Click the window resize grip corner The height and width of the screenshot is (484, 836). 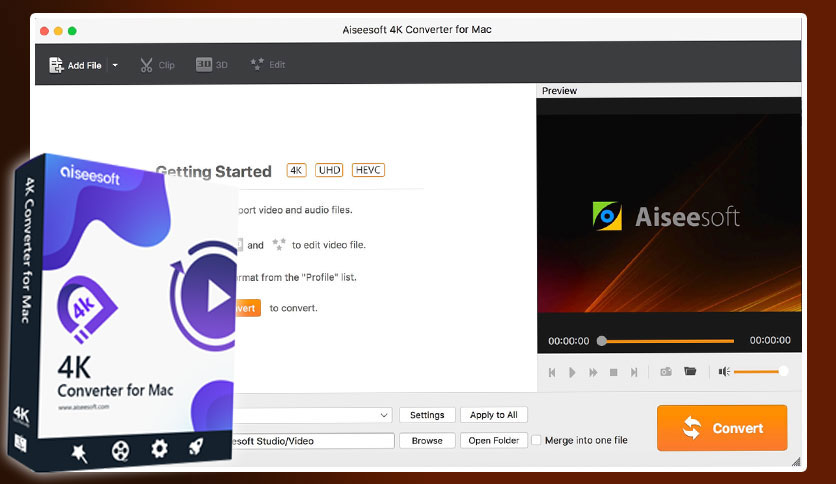point(796,462)
